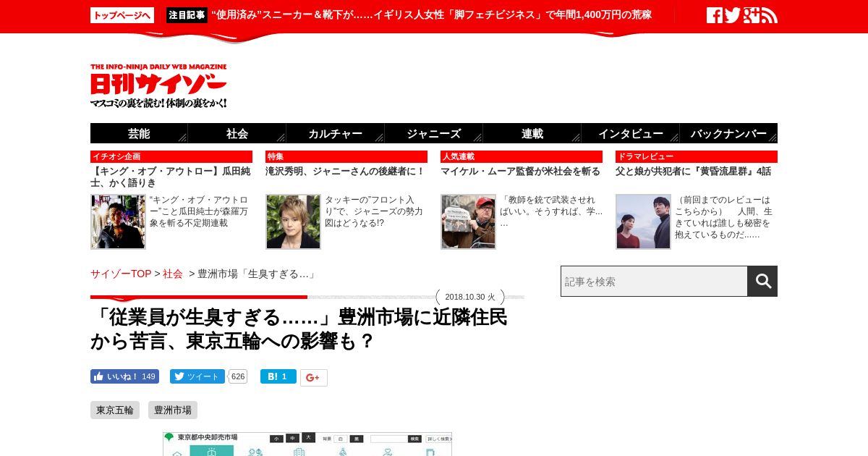The image size is (868, 456).
Task: Click the イチオシ企画 section label
Action: 171,156
